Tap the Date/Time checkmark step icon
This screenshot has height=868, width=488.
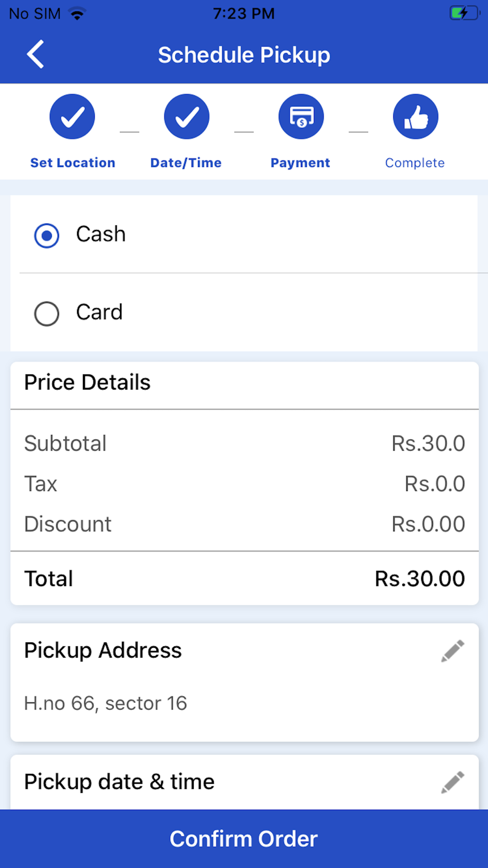point(186,117)
